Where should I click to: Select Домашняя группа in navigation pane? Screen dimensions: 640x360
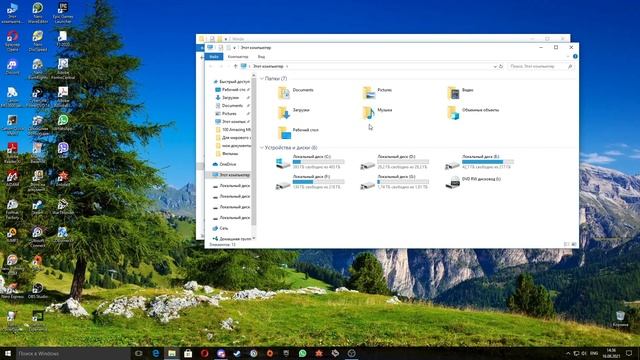tap(232, 238)
